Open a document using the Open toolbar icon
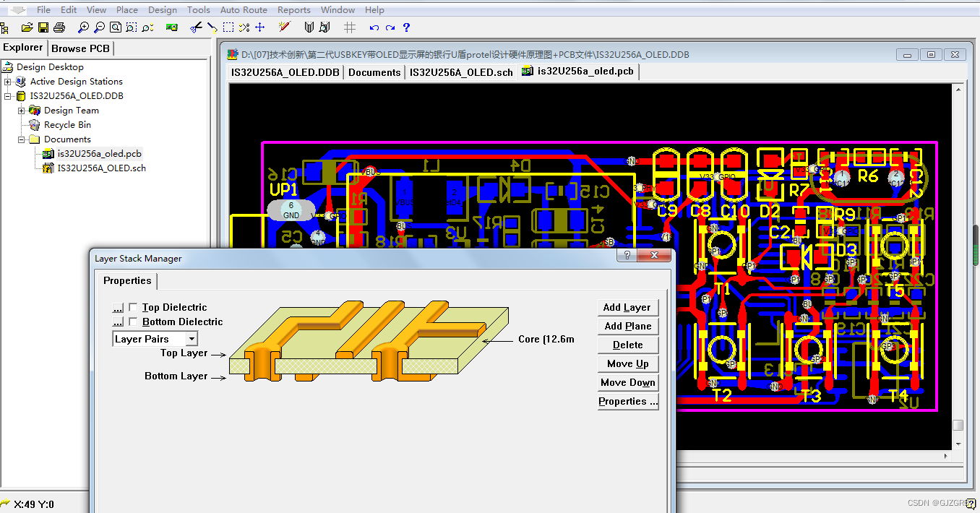Viewport: 980px width, 513px height. [x=27, y=27]
